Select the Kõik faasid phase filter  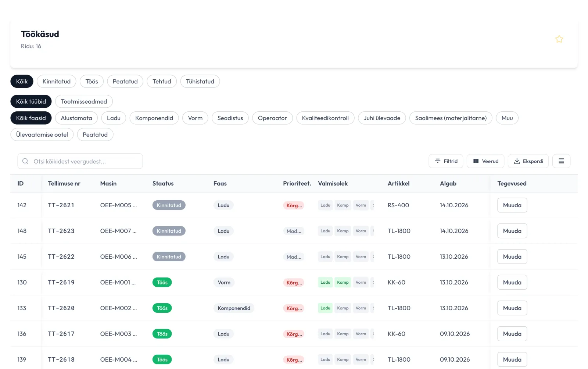point(31,118)
